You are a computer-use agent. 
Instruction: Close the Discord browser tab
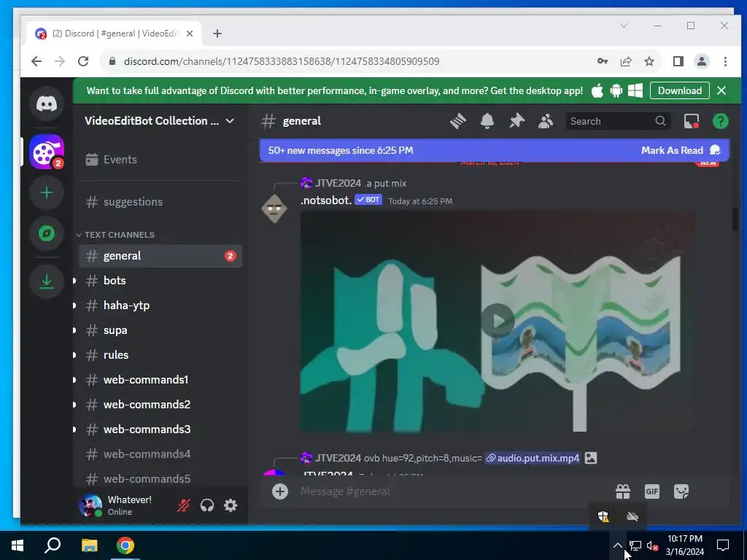[x=190, y=34]
